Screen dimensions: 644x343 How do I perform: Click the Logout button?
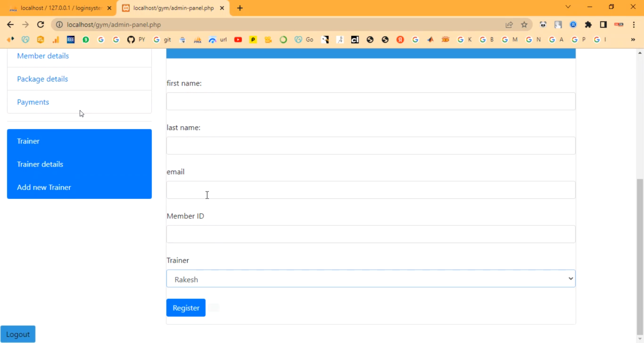[18, 334]
